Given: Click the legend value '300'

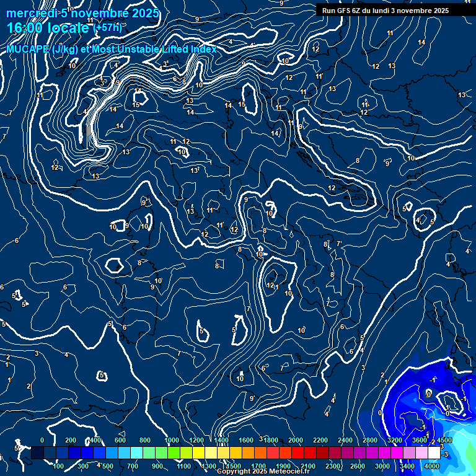Looking at the screenshot, I should [83, 466].
